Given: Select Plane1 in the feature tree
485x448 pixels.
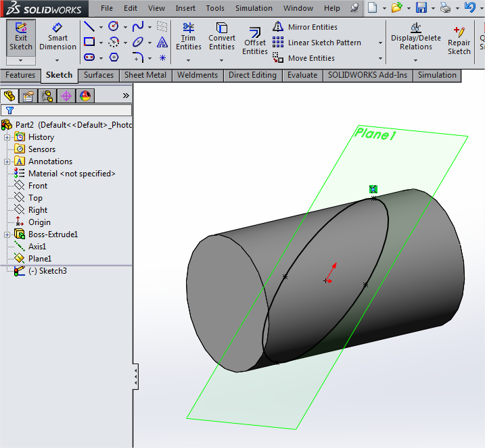Looking at the screenshot, I should pyautogui.click(x=39, y=259).
